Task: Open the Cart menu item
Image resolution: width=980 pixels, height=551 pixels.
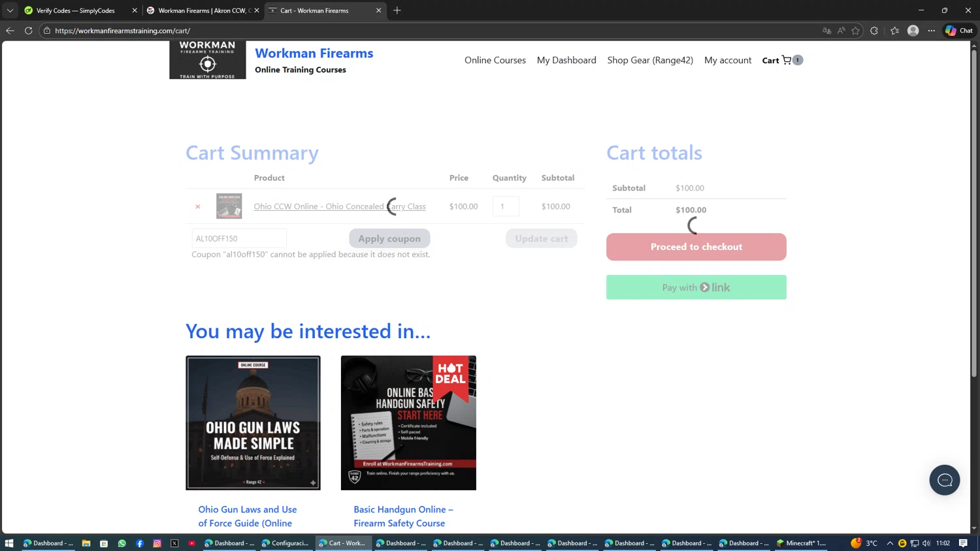Action: (x=770, y=60)
